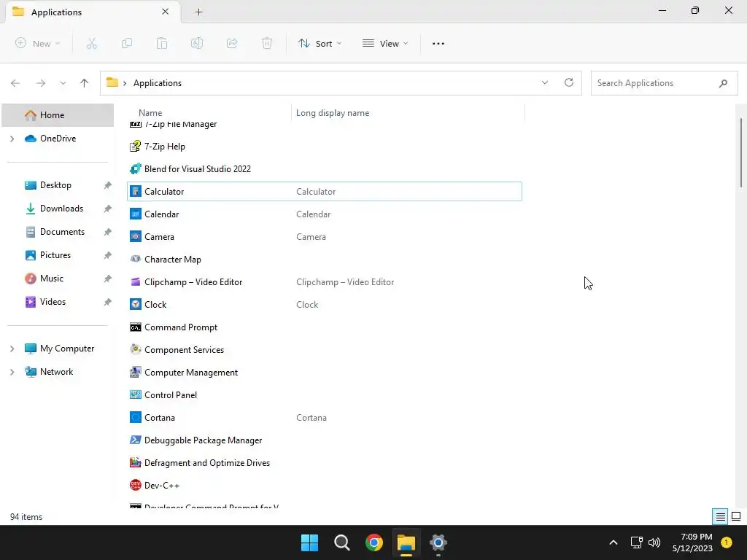The image size is (747, 560).
Task: Expand the Network tree node
Action: pos(12,372)
